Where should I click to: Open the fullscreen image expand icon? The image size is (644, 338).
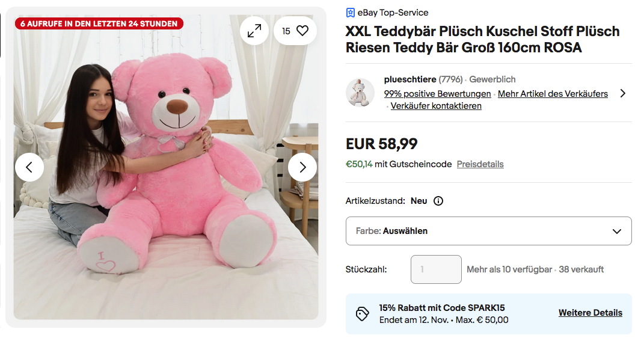[254, 31]
